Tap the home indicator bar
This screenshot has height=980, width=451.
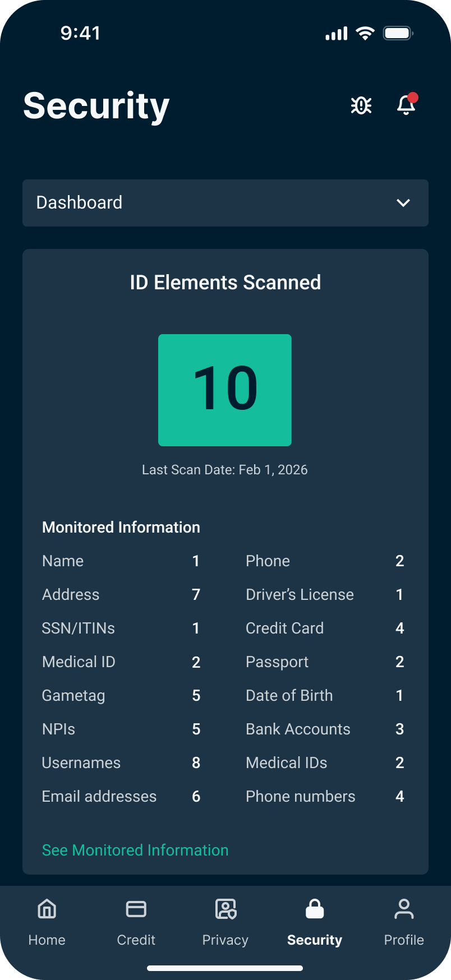[x=225, y=968]
